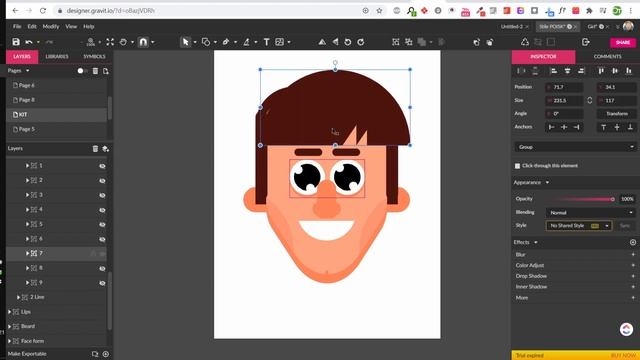Image resolution: width=640 pixels, height=360 pixels.
Task: Expand layer 7 group
Action: tap(27, 253)
